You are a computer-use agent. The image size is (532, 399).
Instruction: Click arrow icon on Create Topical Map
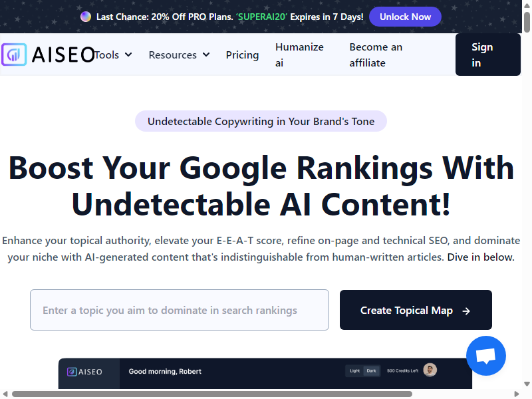click(x=466, y=311)
